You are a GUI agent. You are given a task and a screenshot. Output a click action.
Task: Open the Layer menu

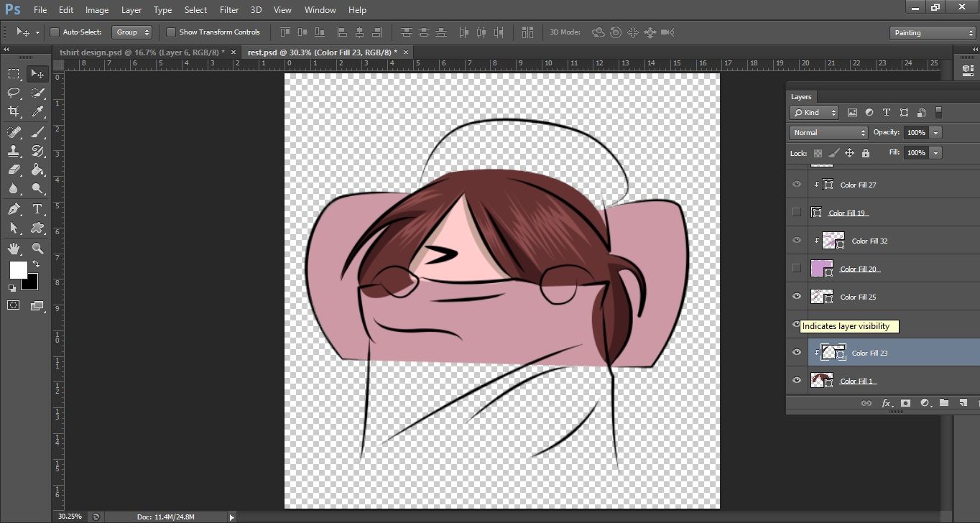click(x=131, y=10)
